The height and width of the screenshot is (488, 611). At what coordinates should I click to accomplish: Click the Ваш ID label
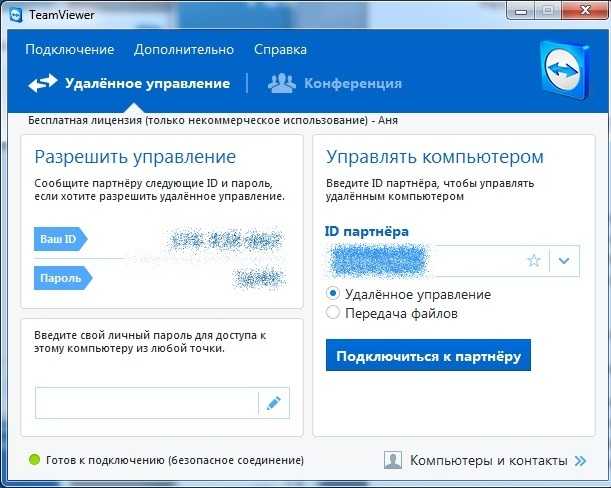coord(60,239)
